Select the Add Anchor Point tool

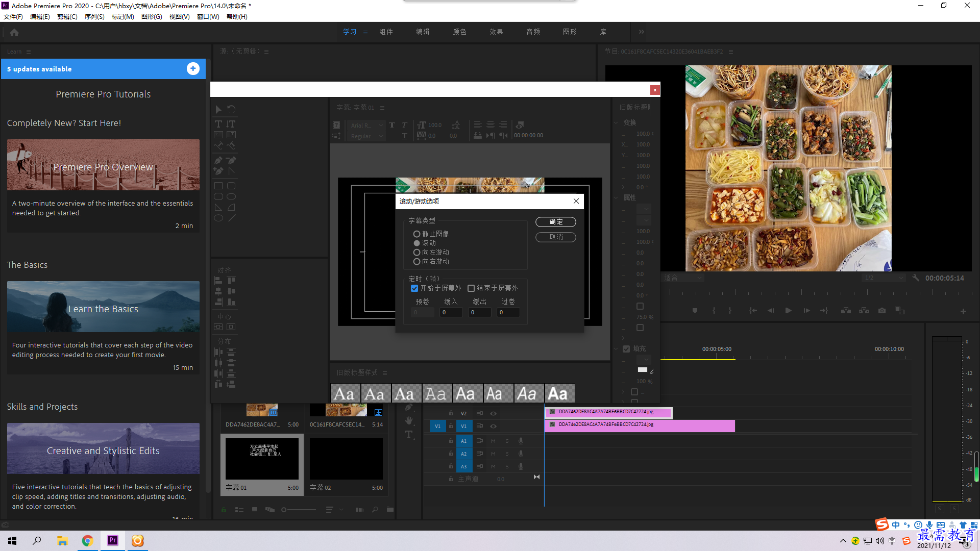coord(218,171)
